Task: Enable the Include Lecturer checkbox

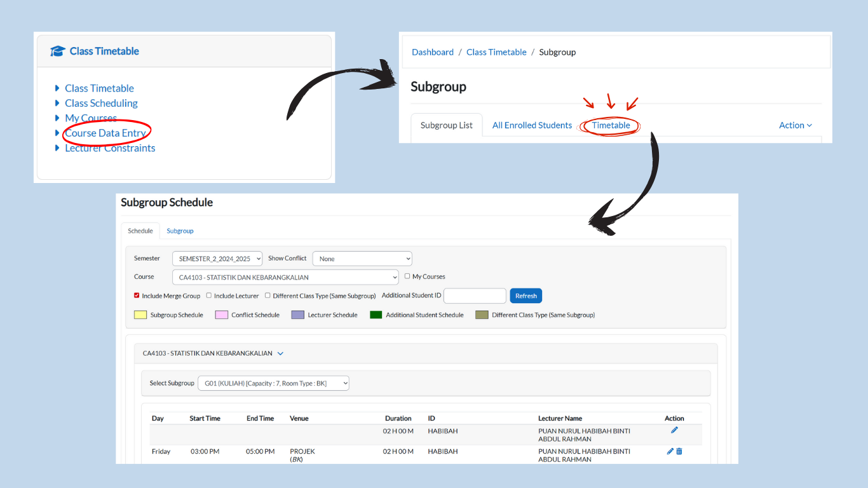Action: pyautogui.click(x=209, y=295)
